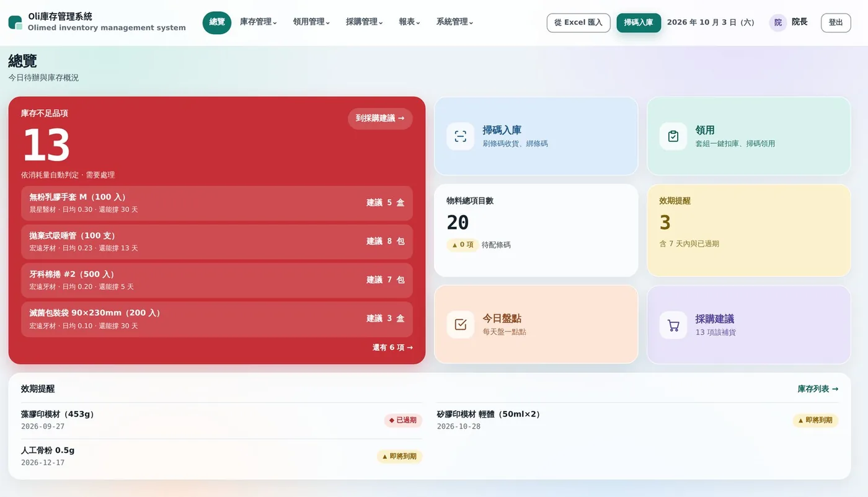
Task: Expand the 領用管理 menu
Action: [x=311, y=22]
